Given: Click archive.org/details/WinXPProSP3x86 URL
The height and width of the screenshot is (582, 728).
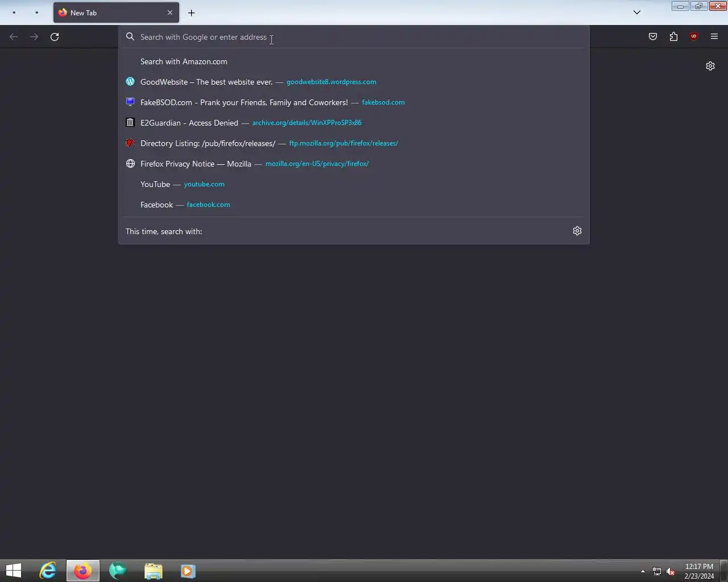Looking at the screenshot, I should coord(307,123).
